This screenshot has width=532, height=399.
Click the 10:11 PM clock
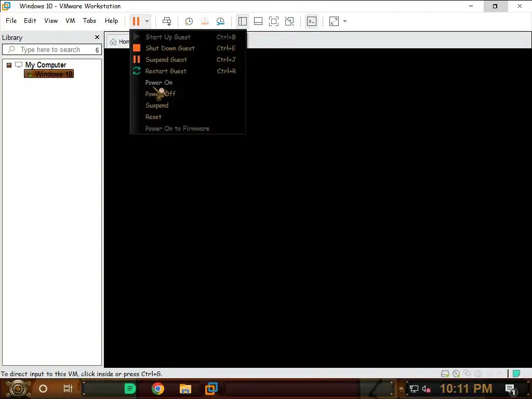point(466,389)
